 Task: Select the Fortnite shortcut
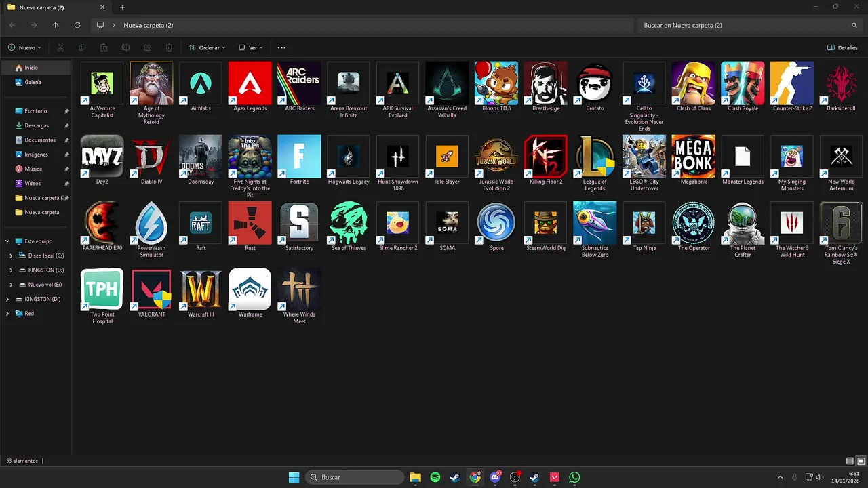point(299,157)
